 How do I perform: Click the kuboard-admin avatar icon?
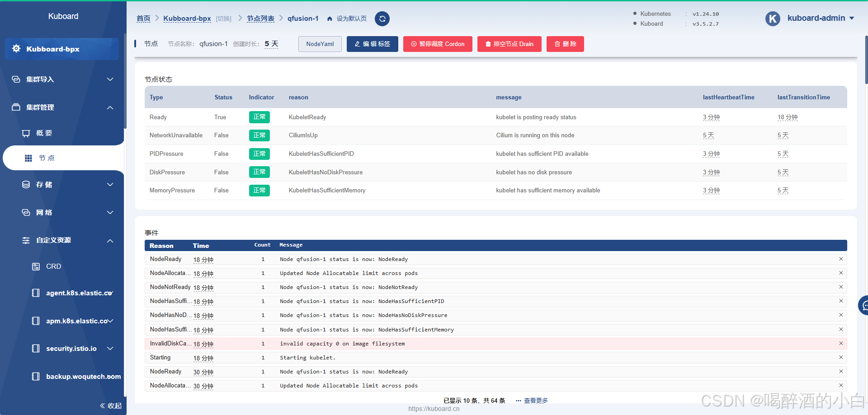[773, 19]
